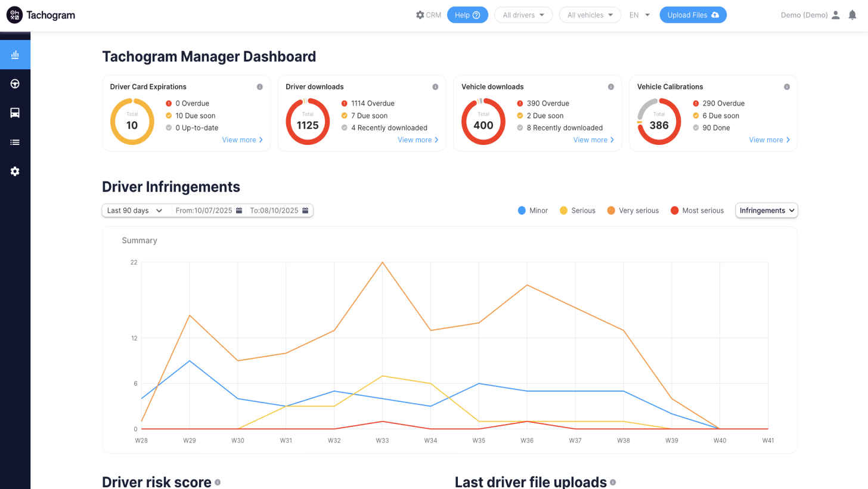Select the list icon in the sidebar

pos(14,142)
